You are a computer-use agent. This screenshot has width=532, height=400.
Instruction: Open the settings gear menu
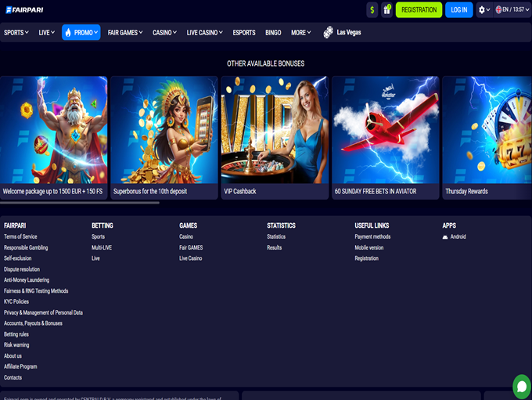[x=482, y=10]
